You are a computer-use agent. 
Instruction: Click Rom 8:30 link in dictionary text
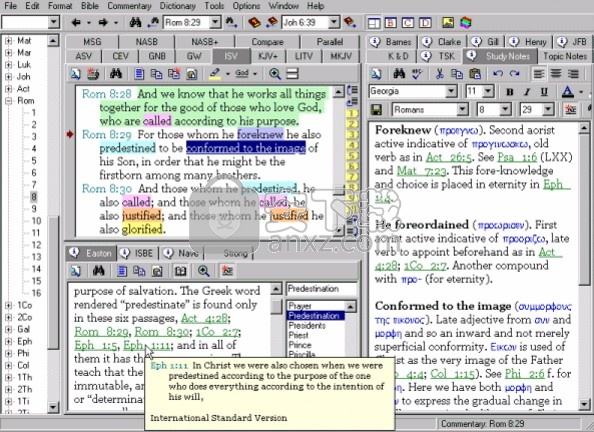161,332
